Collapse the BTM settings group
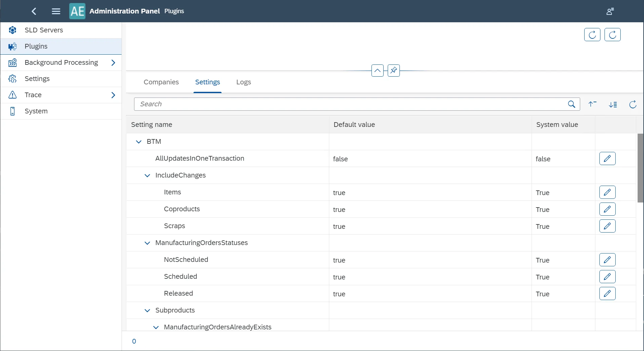 (138, 142)
